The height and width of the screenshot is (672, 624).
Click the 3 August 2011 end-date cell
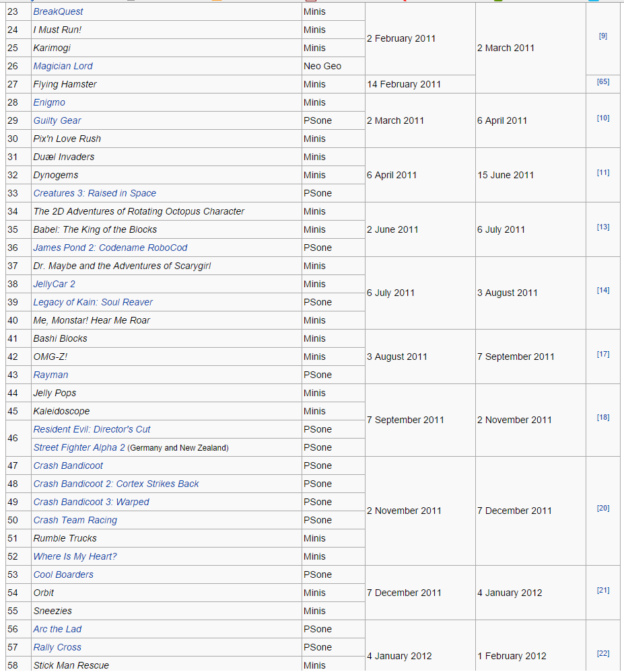tap(530, 293)
